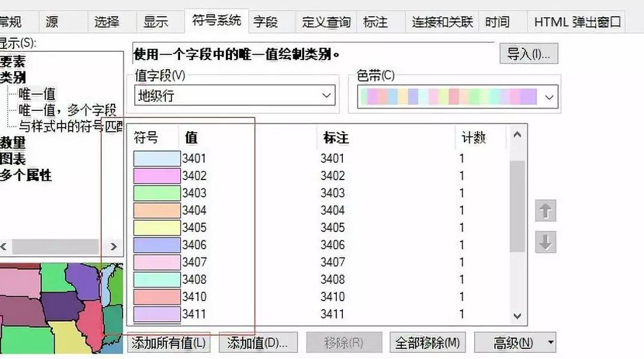Screen dimensions: 644x359
Task: Click the value list scroll-down arrow
Action: pos(517,316)
